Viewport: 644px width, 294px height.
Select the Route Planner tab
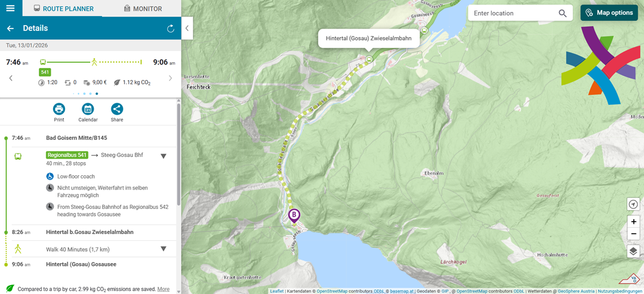click(63, 9)
